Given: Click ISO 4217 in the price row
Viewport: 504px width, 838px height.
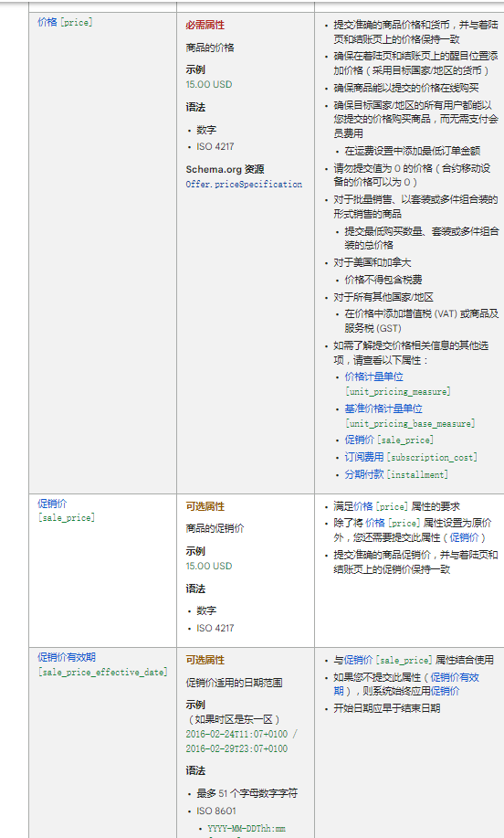Looking at the screenshot, I should [215, 146].
